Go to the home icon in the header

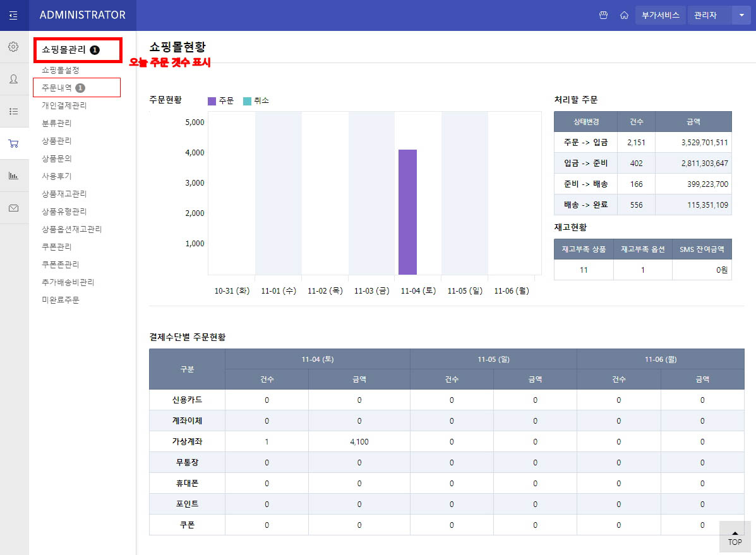[624, 15]
